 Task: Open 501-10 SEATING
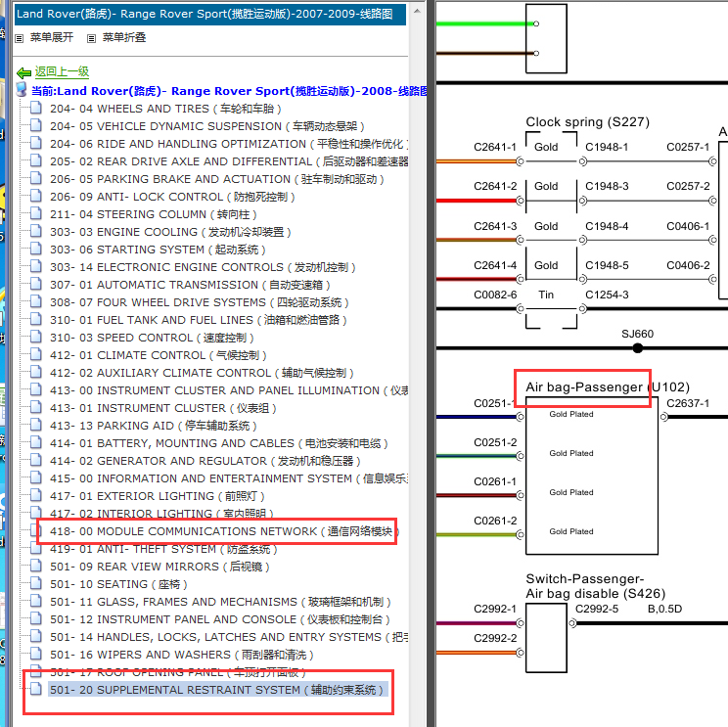click(x=118, y=585)
